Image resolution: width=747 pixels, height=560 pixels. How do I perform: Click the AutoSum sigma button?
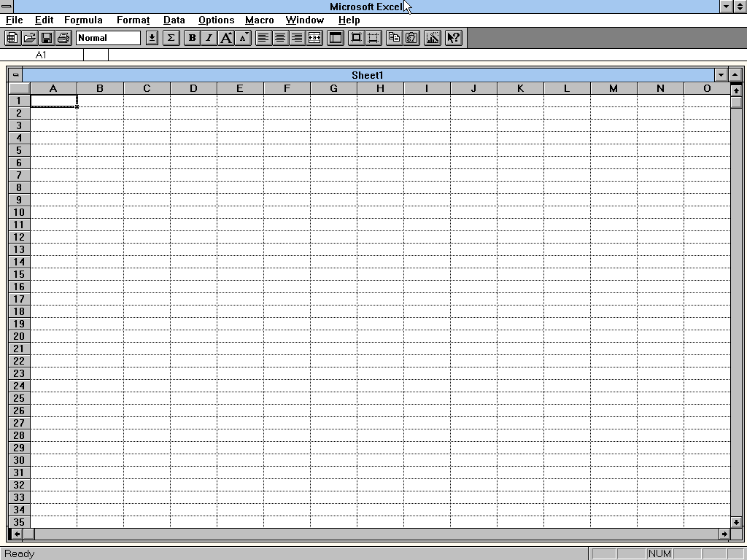171,38
